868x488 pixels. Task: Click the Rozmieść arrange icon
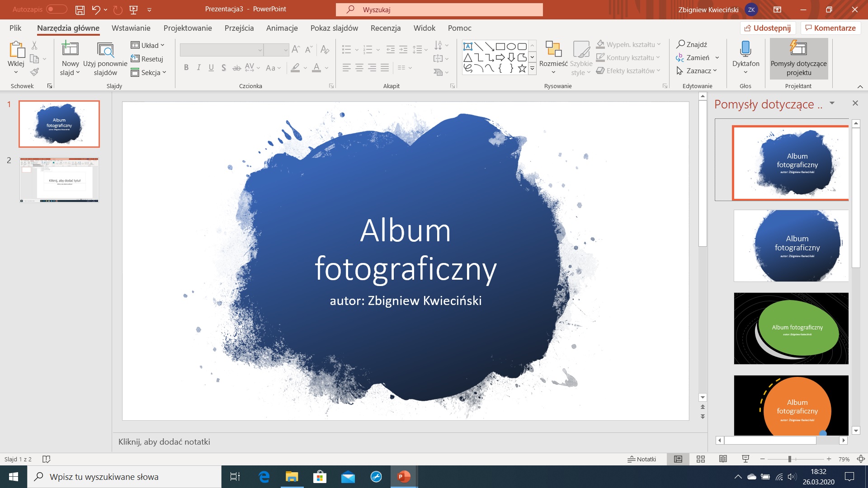(553, 49)
